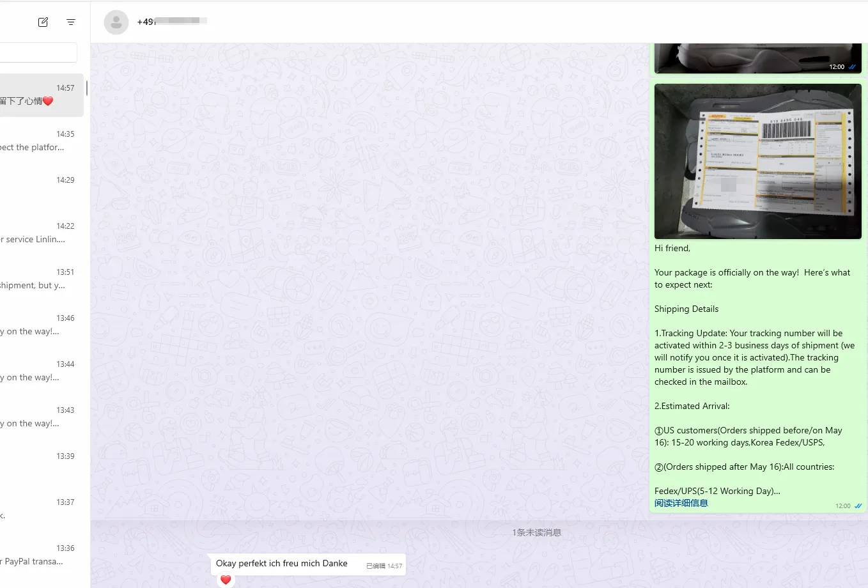Open the conversation from 13:37
This screenshot has width=868, height=588.
pyautogui.click(x=42, y=509)
